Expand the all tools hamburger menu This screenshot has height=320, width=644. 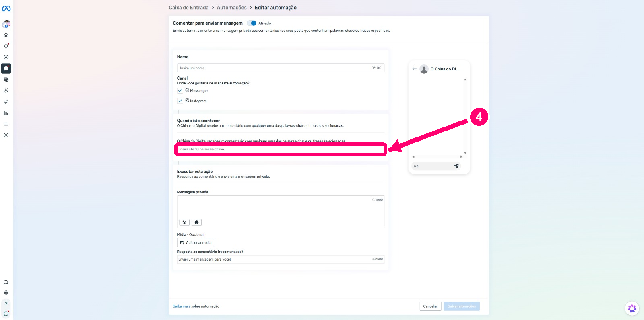(6, 124)
